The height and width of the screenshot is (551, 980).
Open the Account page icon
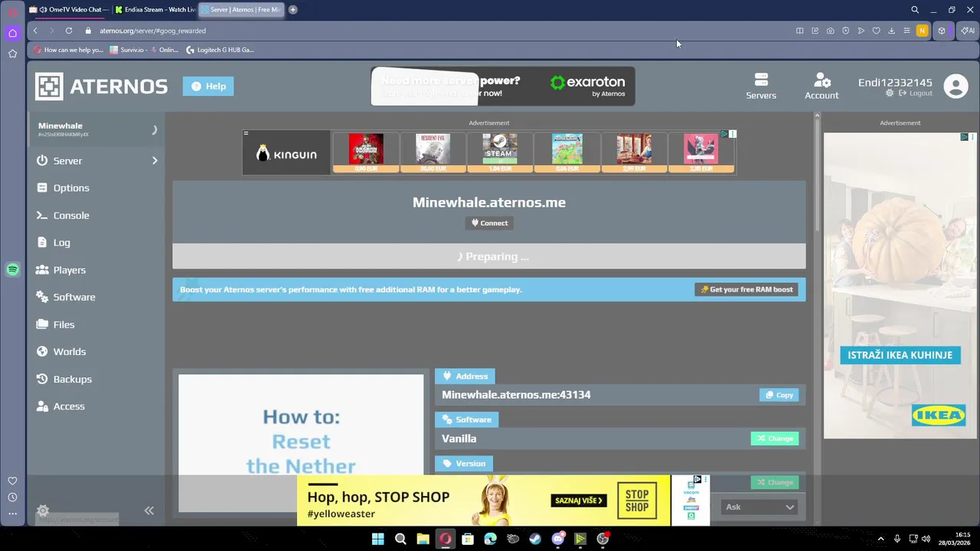click(822, 86)
